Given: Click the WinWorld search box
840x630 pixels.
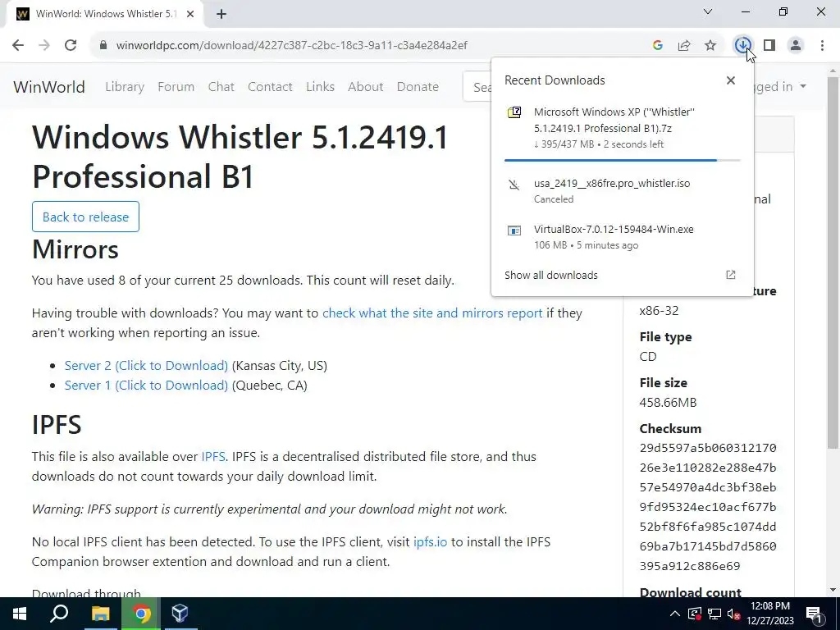Looking at the screenshot, I should (477, 86).
